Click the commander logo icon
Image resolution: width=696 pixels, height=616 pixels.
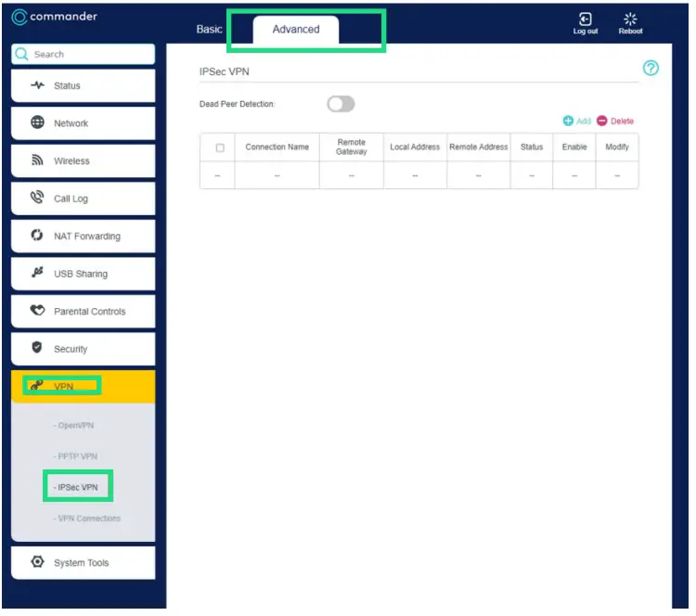(19, 17)
